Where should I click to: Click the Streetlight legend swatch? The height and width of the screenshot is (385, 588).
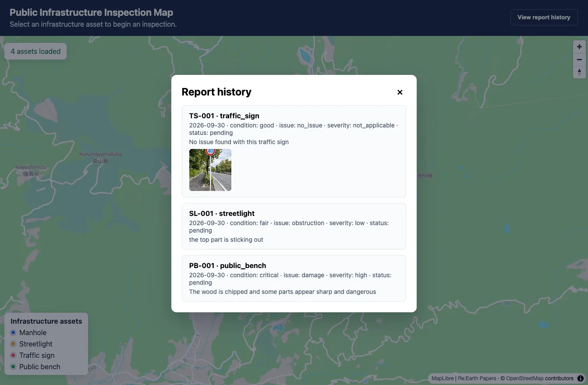point(13,344)
